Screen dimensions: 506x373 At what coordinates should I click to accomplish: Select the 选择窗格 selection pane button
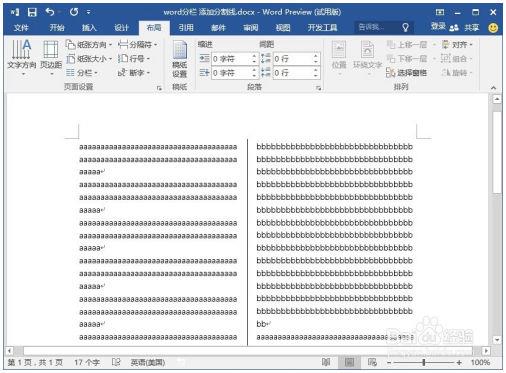pyautogui.click(x=407, y=73)
